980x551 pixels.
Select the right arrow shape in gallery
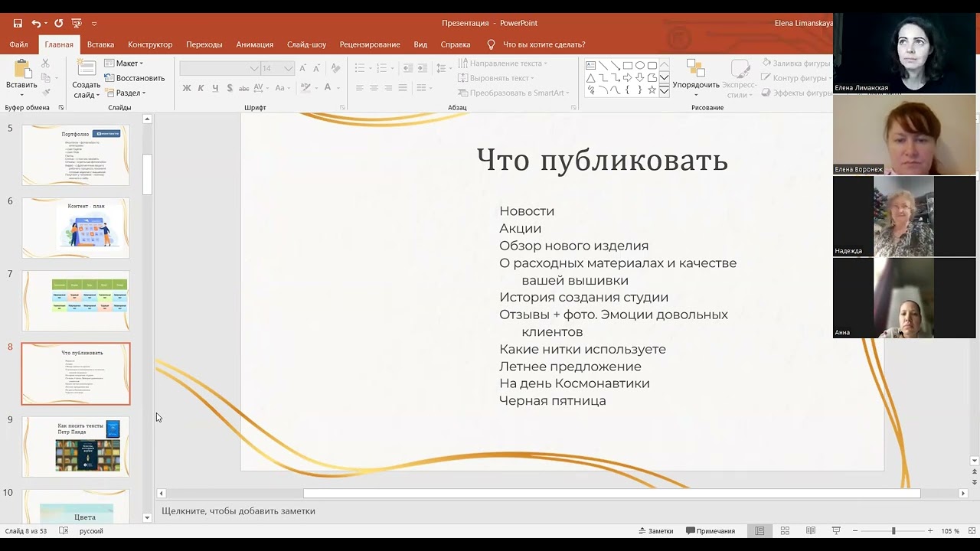pyautogui.click(x=628, y=78)
